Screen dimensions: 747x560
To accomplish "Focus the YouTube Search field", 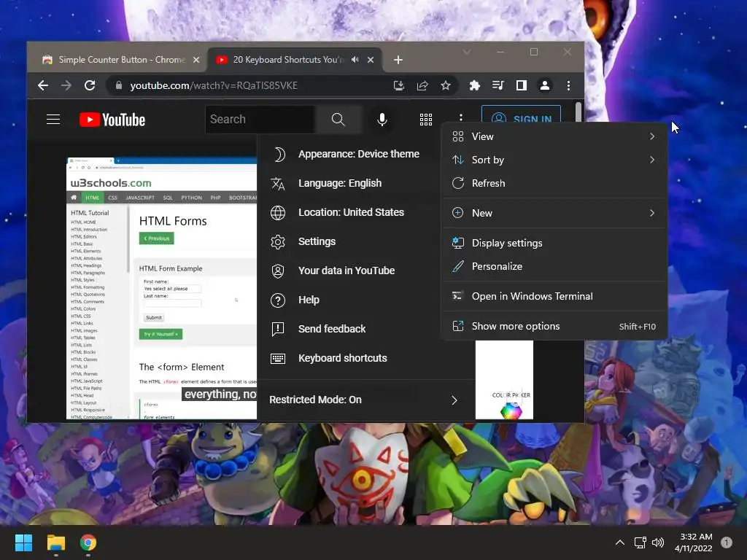I will [260, 120].
